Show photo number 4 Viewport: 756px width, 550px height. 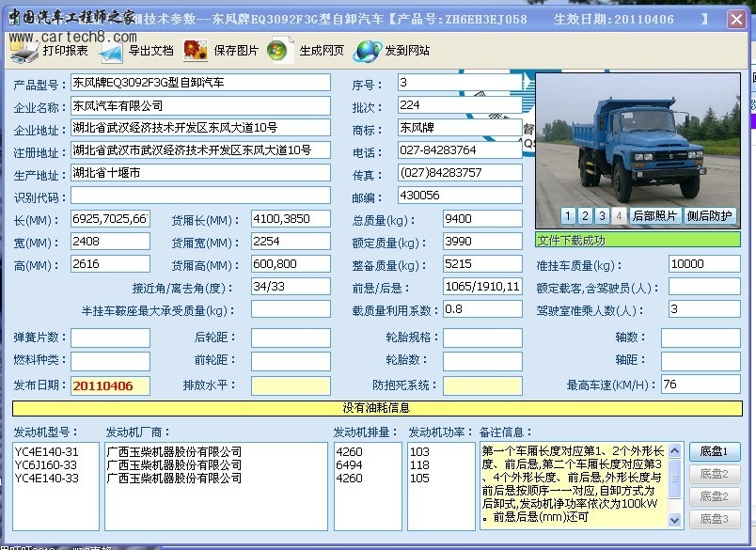point(619,216)
